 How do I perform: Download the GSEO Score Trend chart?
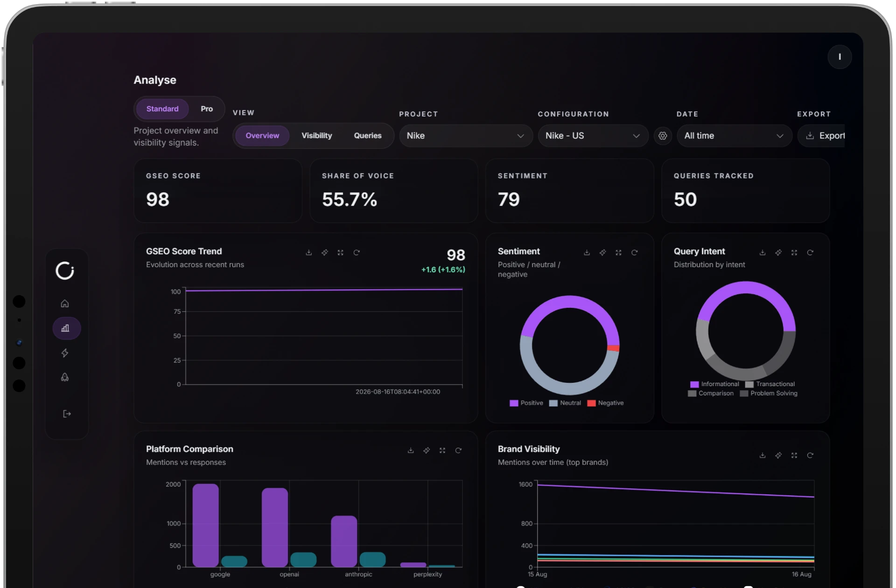308,252
